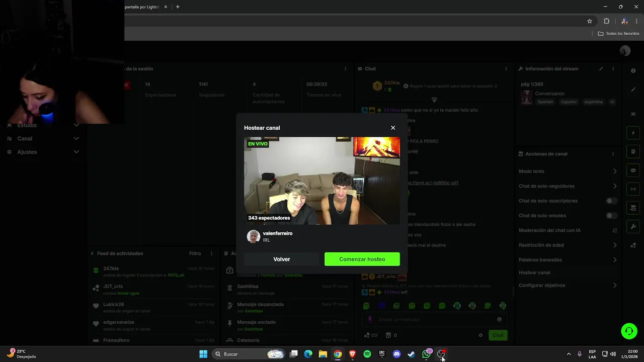Expand the Estudio sidebar chevron

(x=76, y=125)
